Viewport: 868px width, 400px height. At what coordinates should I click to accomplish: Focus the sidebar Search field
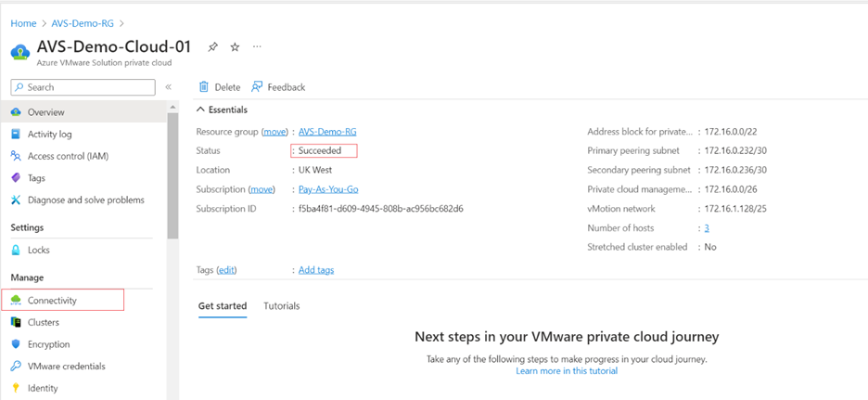(83, 87)
